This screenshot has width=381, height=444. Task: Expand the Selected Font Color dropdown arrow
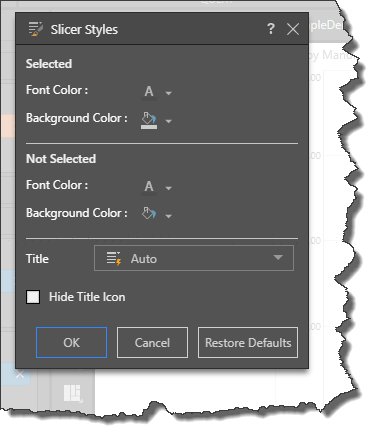pyautogui.click(x=168, y=93)
